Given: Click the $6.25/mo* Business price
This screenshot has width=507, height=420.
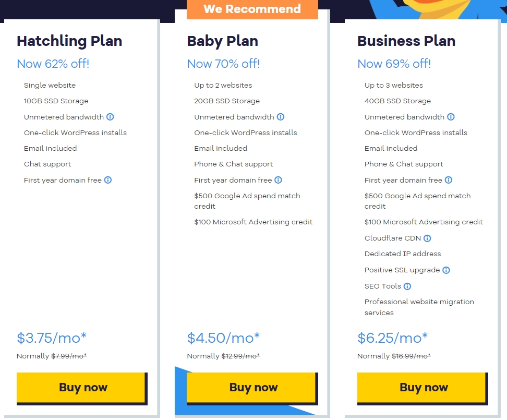Looking at the screenshot, I should tap(392, 338).
